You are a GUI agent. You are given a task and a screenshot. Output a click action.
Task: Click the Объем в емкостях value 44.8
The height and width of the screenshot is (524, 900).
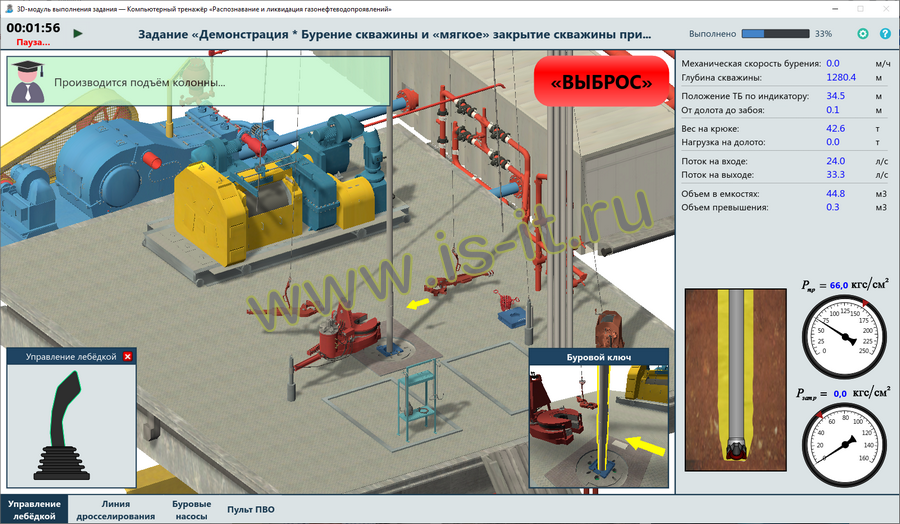pos(835,194)
